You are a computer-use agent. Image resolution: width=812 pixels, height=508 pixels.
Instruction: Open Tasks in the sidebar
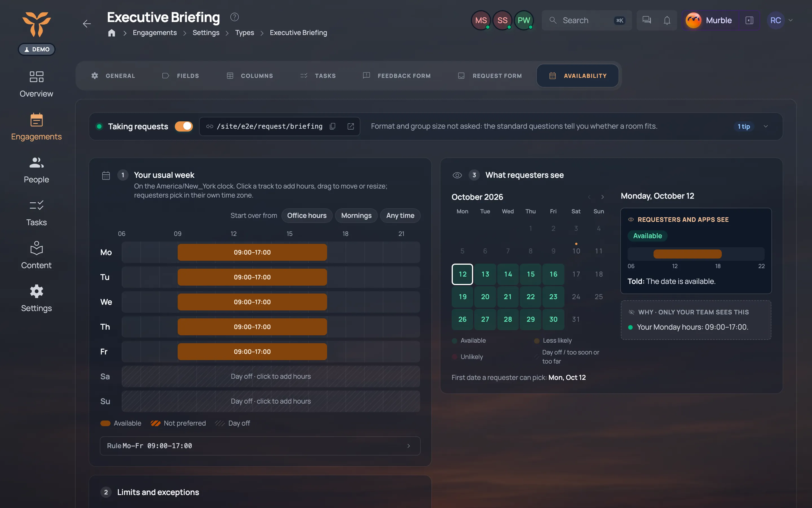point(36,213)
